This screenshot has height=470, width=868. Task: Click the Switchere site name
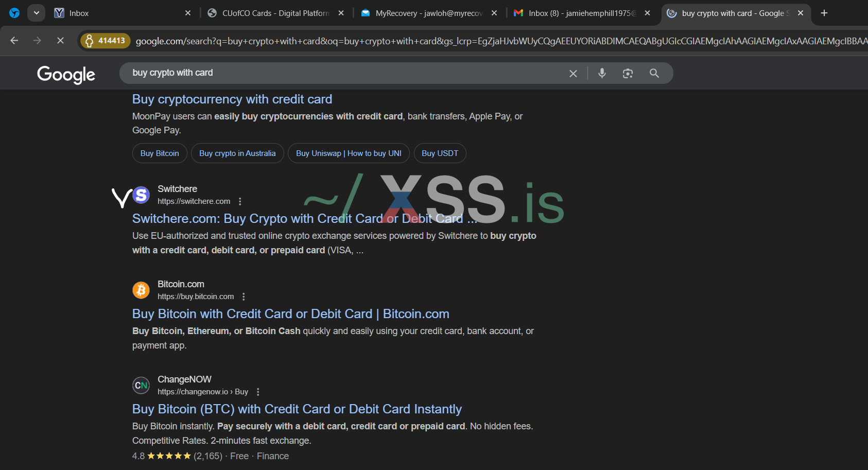177,189
